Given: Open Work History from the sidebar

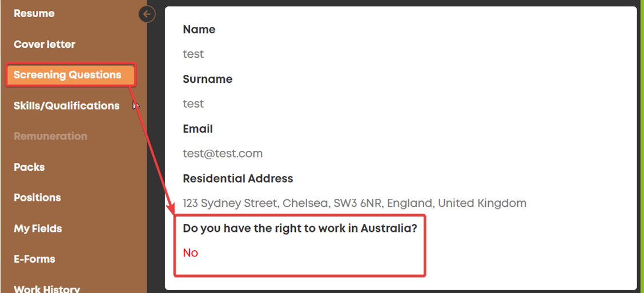Looking at the screenshot, I should point(47,289).
